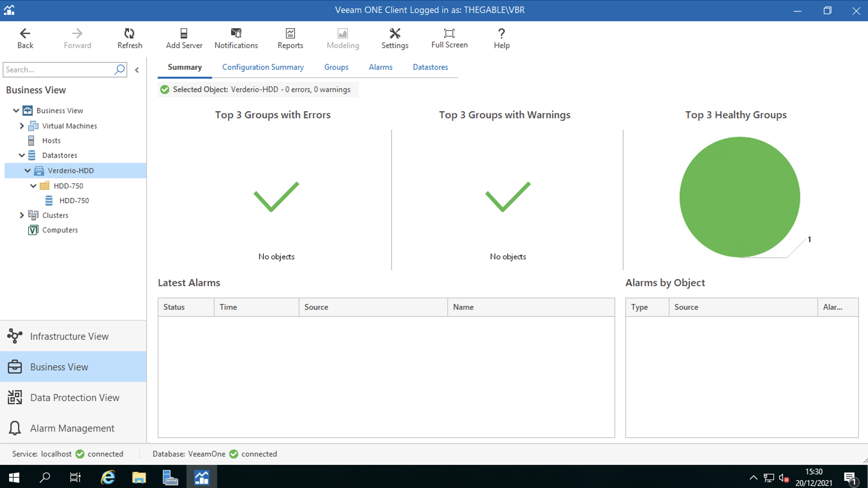Viewport: 868px width, 488px height.
Task: Sort Latest Alarms by Time column
Action: 257,307
